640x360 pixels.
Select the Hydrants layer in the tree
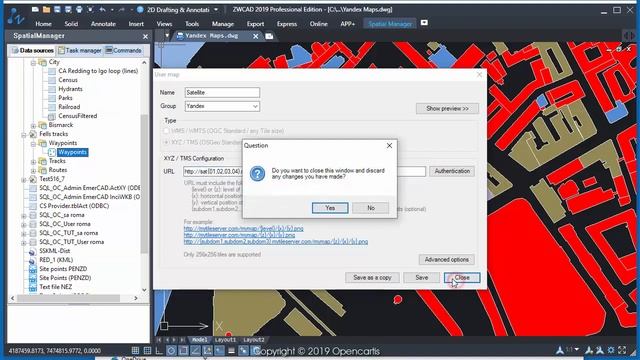click(x=70, y=89)
